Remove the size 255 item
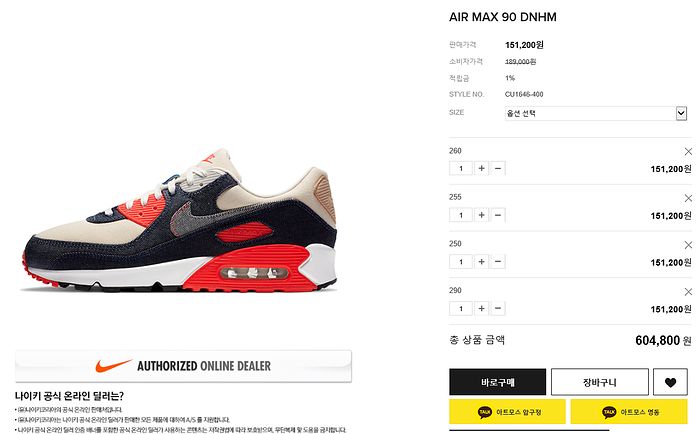The height and width of the screenshot is (434, 700). click(x=688, y=198)
